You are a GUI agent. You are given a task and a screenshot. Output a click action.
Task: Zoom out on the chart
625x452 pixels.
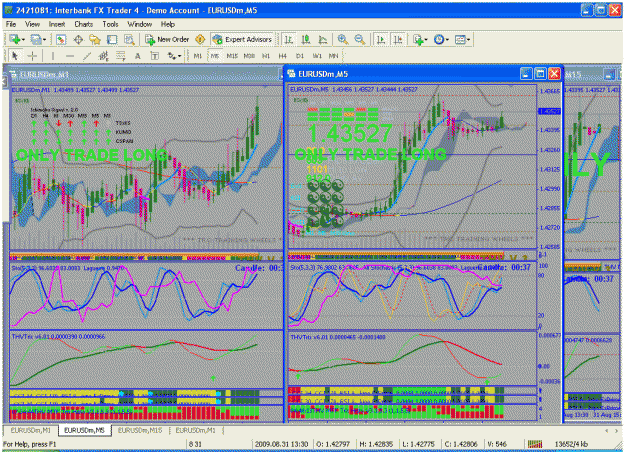tap(360, 39)
